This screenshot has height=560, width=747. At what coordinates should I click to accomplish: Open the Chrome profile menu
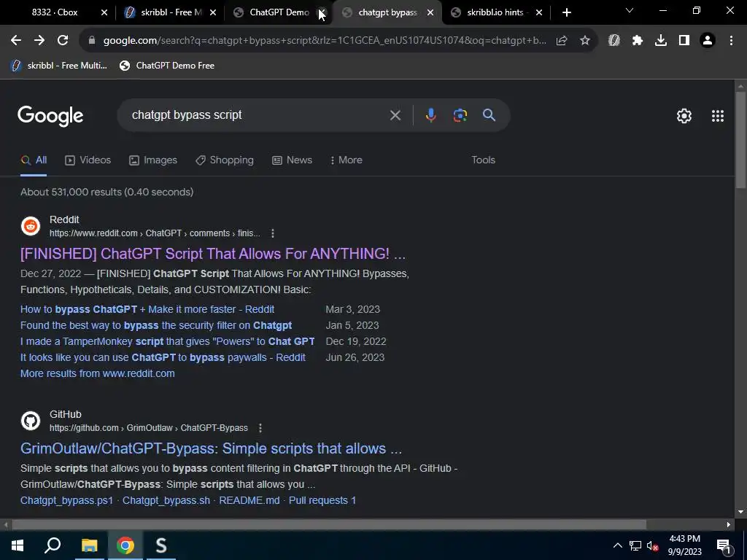(x=708, y=41)
